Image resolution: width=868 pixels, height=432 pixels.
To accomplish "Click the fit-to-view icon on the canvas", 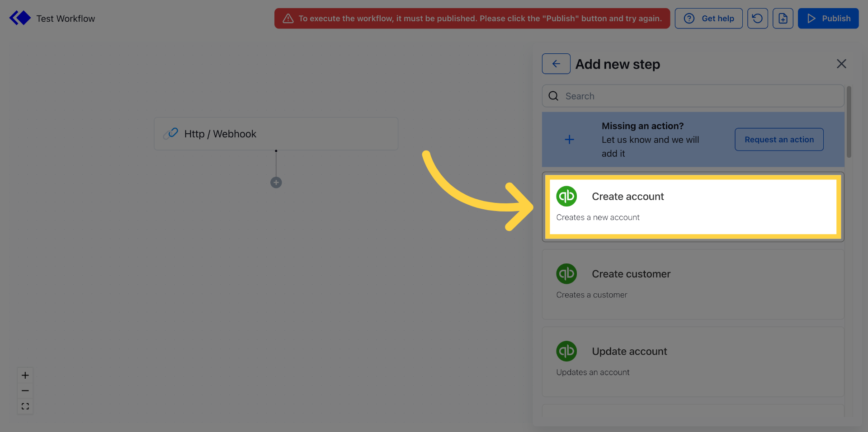I will click(x=25, y=406).
